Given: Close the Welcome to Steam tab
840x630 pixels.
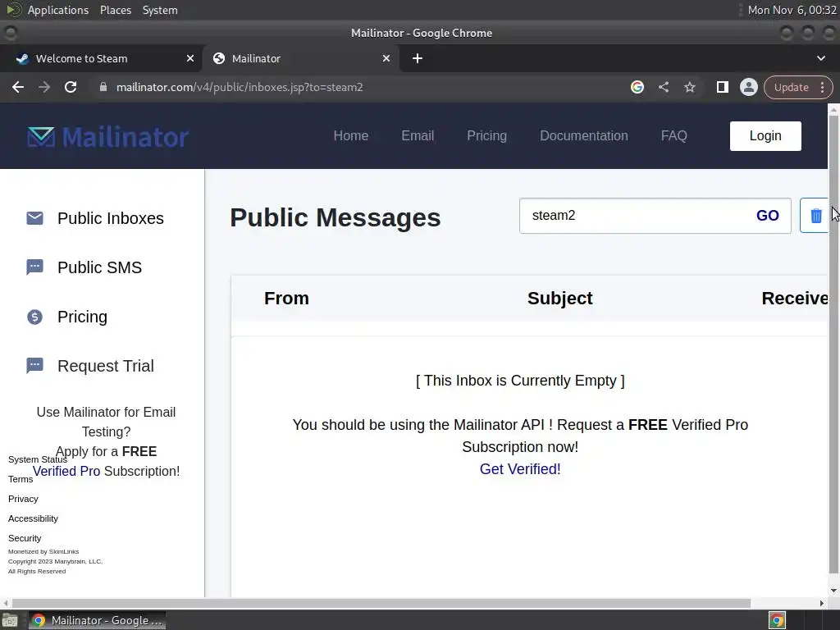Looking at the screenshot, I should 190,58.
